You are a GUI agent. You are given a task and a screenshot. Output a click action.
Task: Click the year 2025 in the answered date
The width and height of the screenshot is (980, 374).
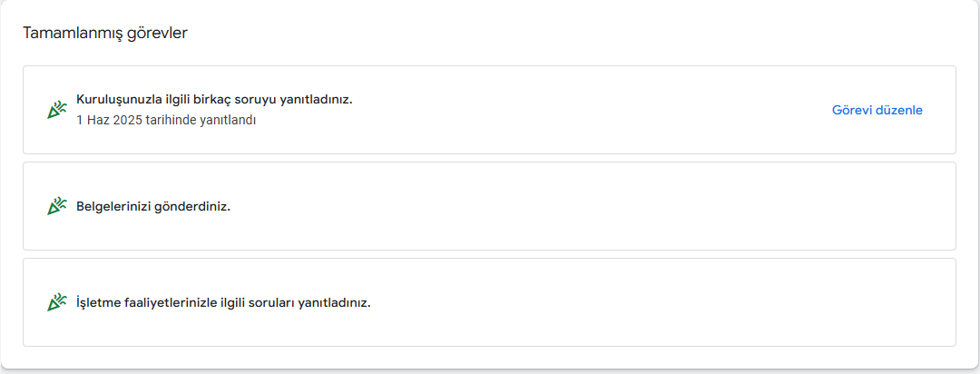(x=130, y=120)
